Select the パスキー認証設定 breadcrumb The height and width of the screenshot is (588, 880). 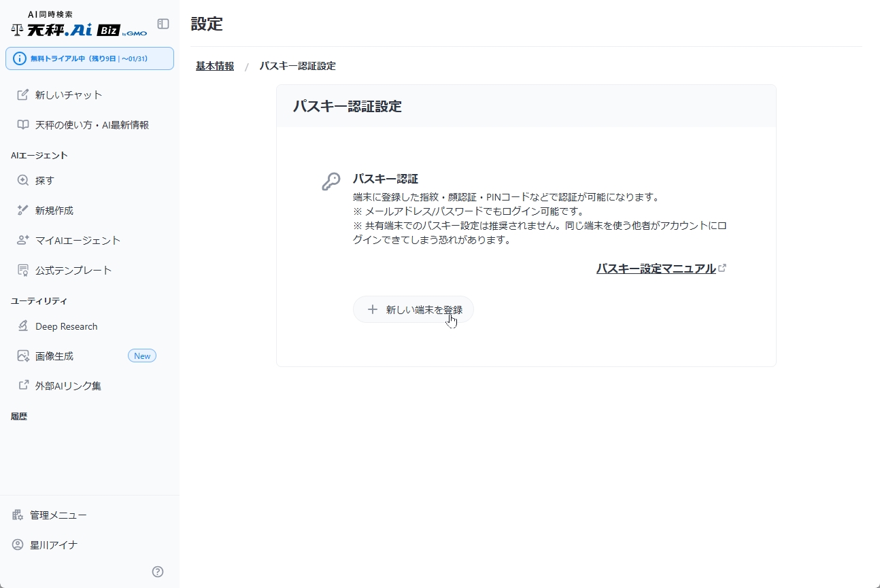tap(298, 66)
